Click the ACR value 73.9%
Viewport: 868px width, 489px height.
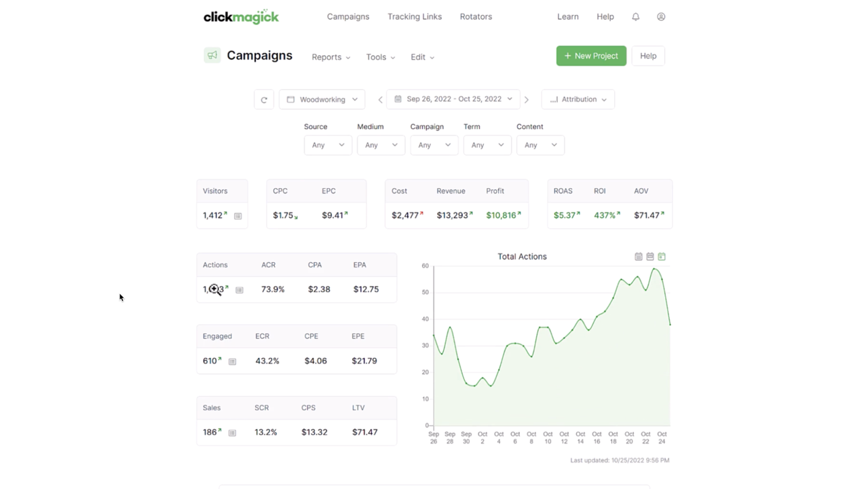pos(273,289)
